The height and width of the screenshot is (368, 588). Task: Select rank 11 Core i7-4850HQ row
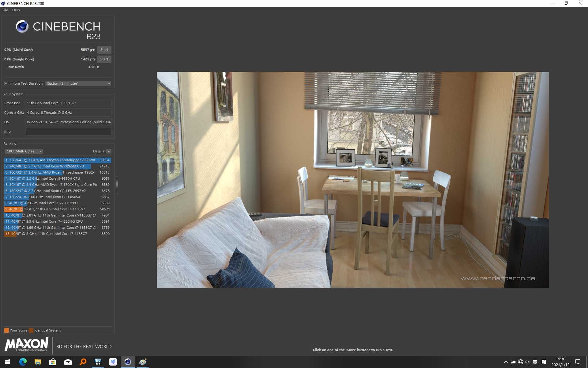point(58,221)
